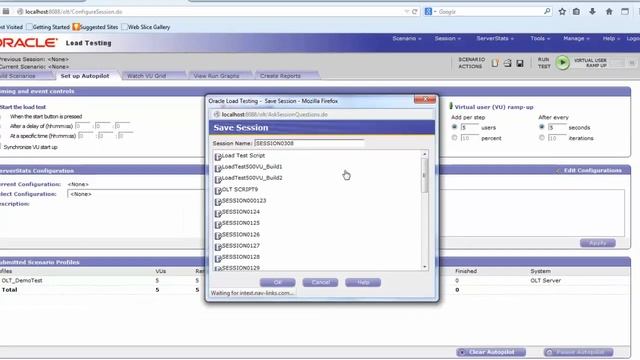Click the Suggested Sites bookmark icon

point(76,27)
